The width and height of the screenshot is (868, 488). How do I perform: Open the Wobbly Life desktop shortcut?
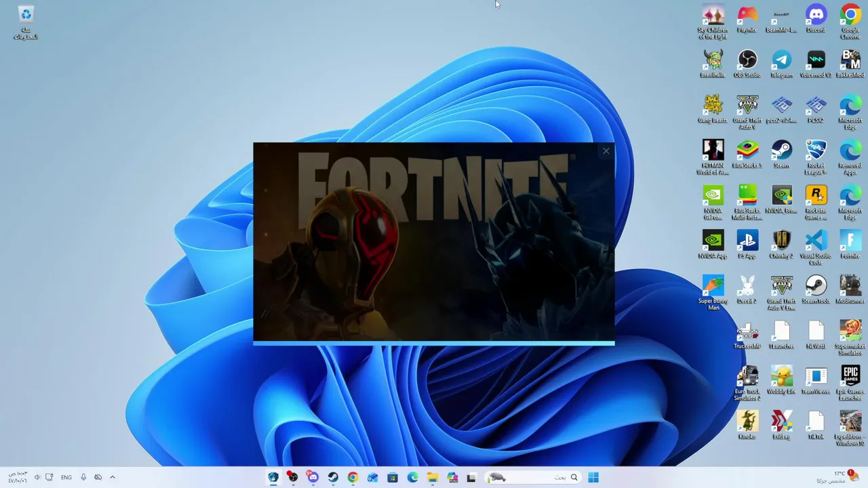781,380
